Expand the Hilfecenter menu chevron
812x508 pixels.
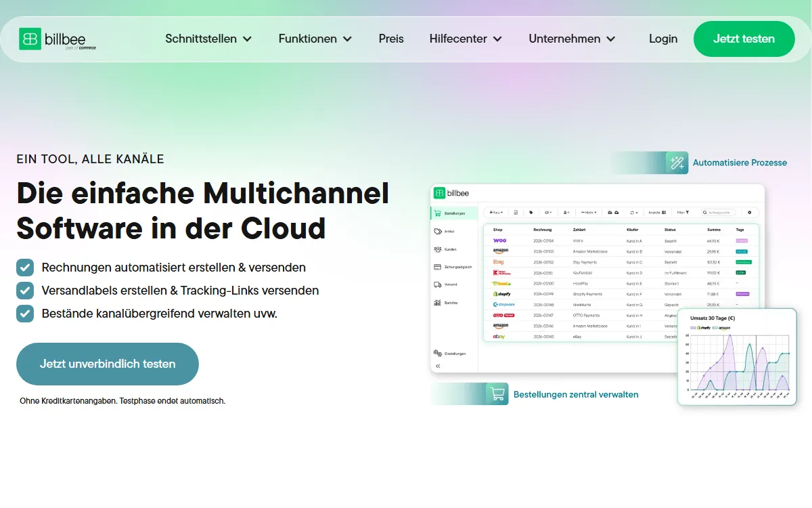point(497,39)
